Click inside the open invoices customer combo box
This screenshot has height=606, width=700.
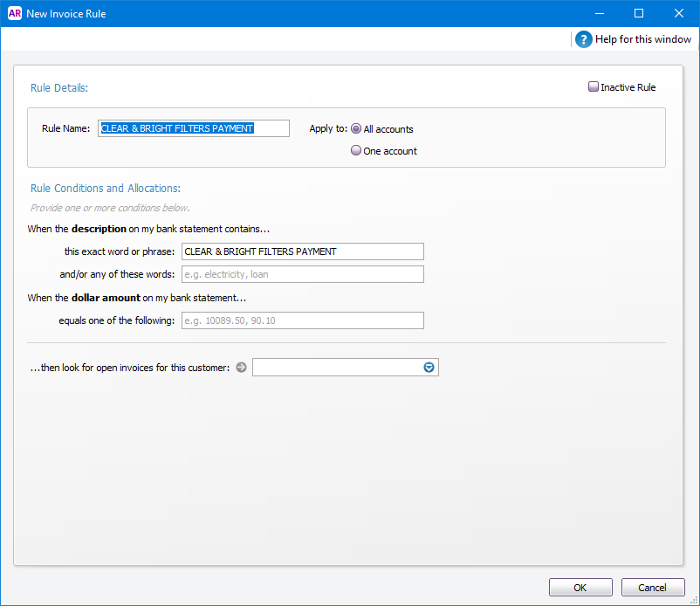(337, 367)
